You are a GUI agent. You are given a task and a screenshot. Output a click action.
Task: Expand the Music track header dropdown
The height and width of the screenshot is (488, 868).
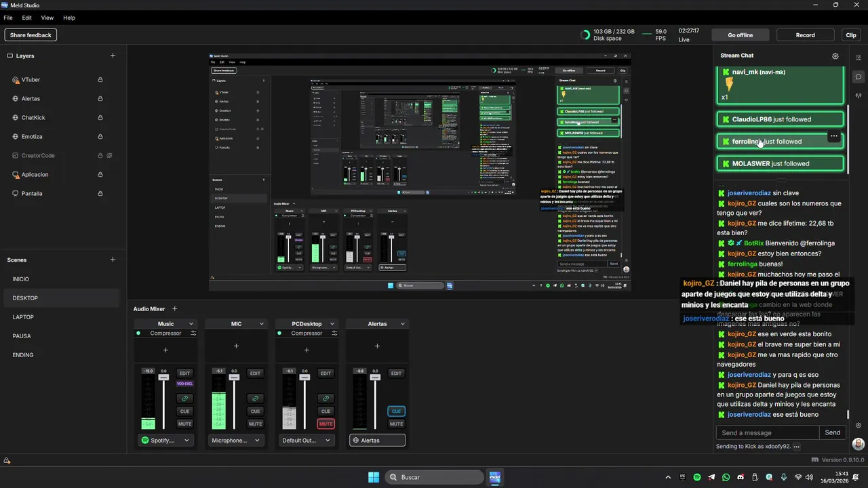[x=191, y=324]
